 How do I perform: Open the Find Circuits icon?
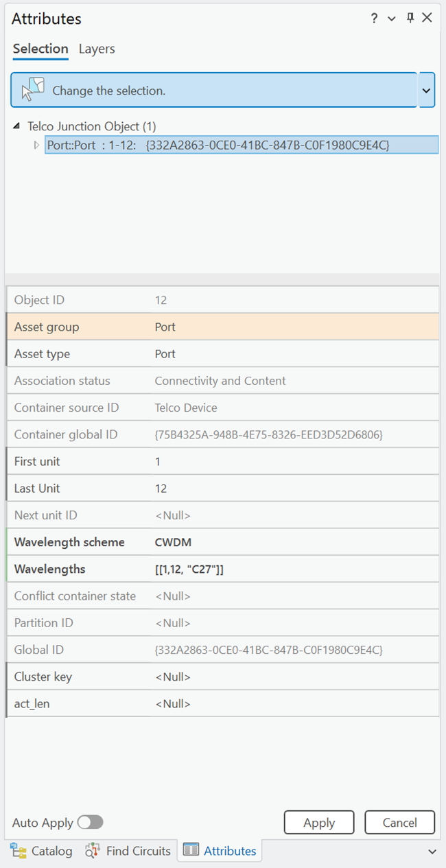tap(93, 851)
